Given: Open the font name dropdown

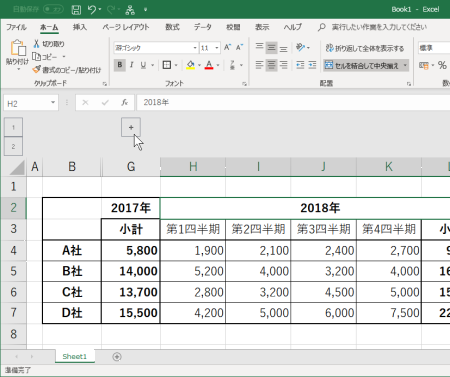Looking at the screenshot, I should (195, 48).
